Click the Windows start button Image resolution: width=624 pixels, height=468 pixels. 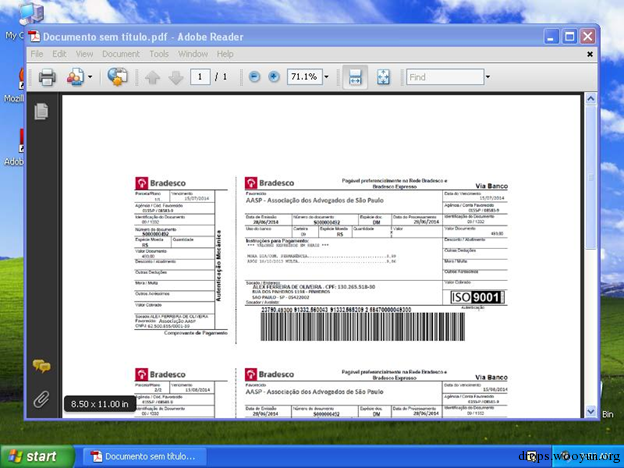[x=37, y=456]
